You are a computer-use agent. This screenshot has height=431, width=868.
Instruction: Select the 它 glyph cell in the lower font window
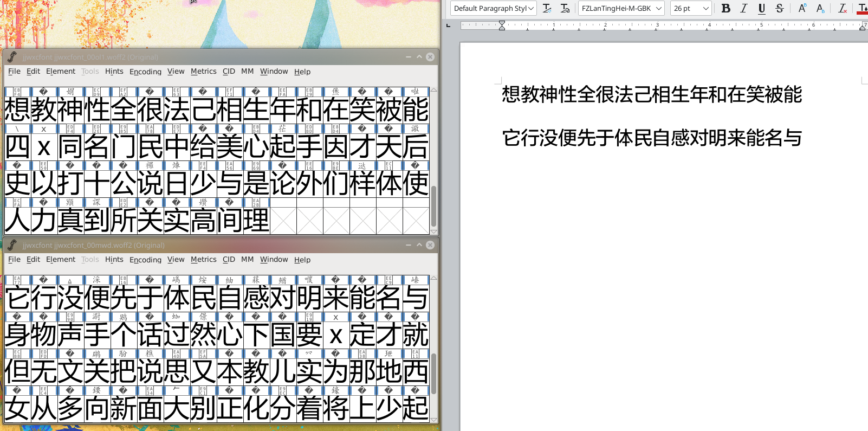17,298
